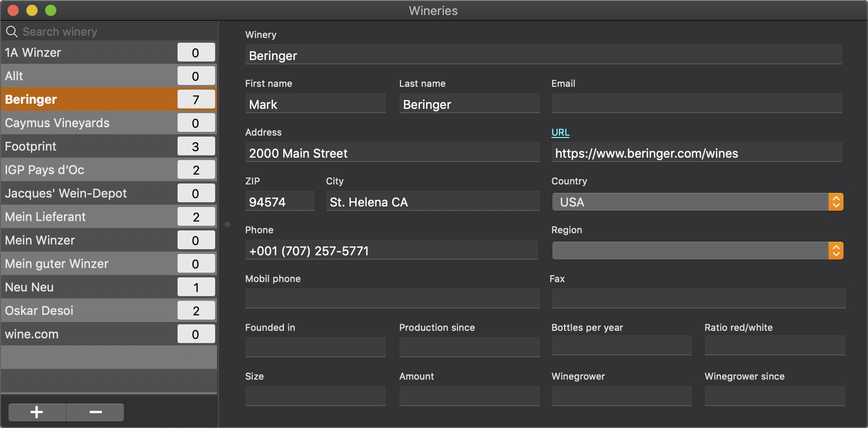Select Mein Winzer row

pos(109,240)
